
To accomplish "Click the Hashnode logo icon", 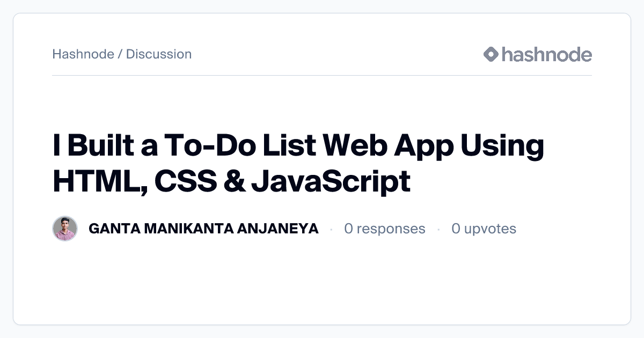I will pyautogui.click(x=491, y=54).
